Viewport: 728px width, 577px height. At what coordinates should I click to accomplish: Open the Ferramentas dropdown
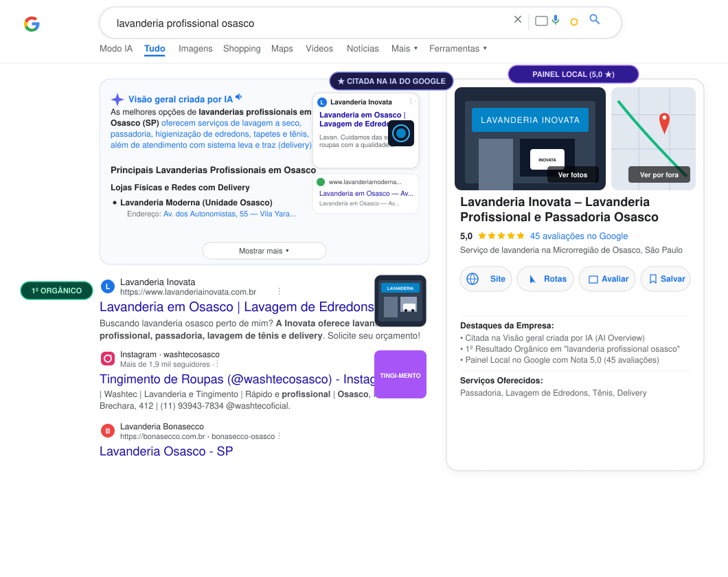(458, 49)
